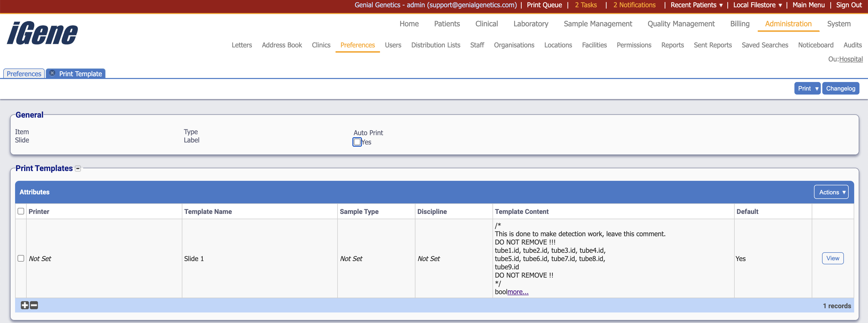The image size is (868, 323).
Task: Collapse the Print Templates section
Action: tap(78, 169)
